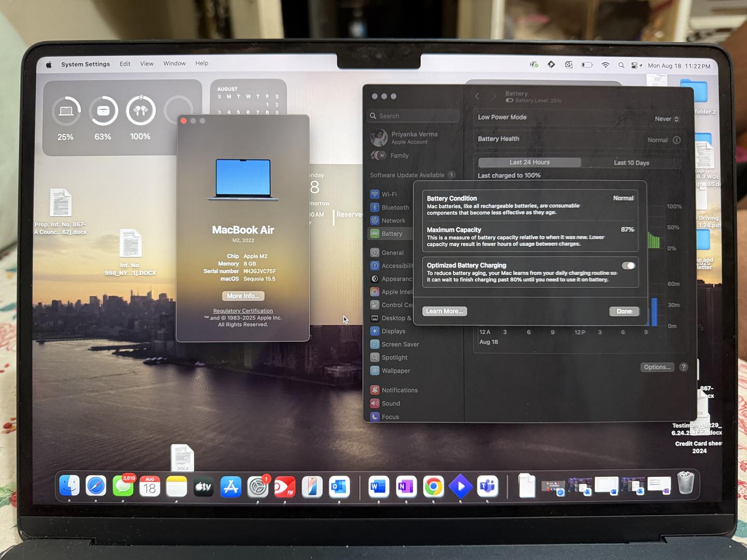The height and width of the screenshot is (560, 747).
Task: Open Focus in the settings sidebar
Action: pyautogui.click(x=385, y=416)
